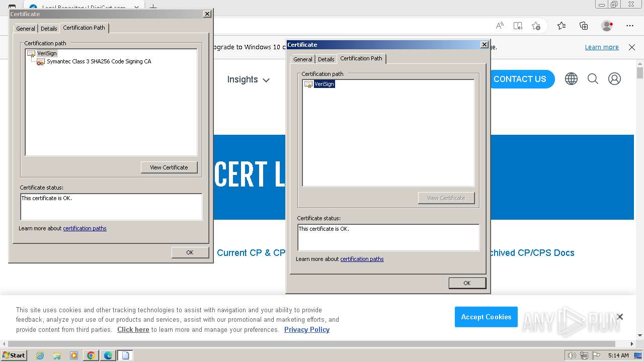
Task: Click the Read Aloud icon in Edge
Action: 500,26
